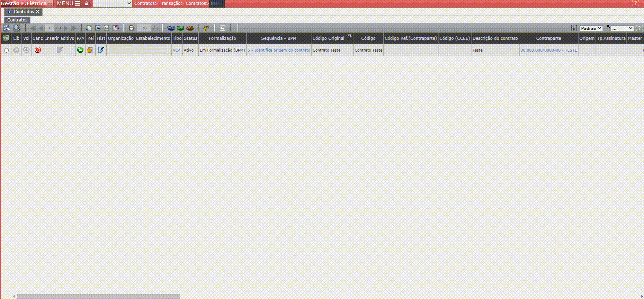
Task: Select the Contrato Teste row radio button
Action: 6,51
